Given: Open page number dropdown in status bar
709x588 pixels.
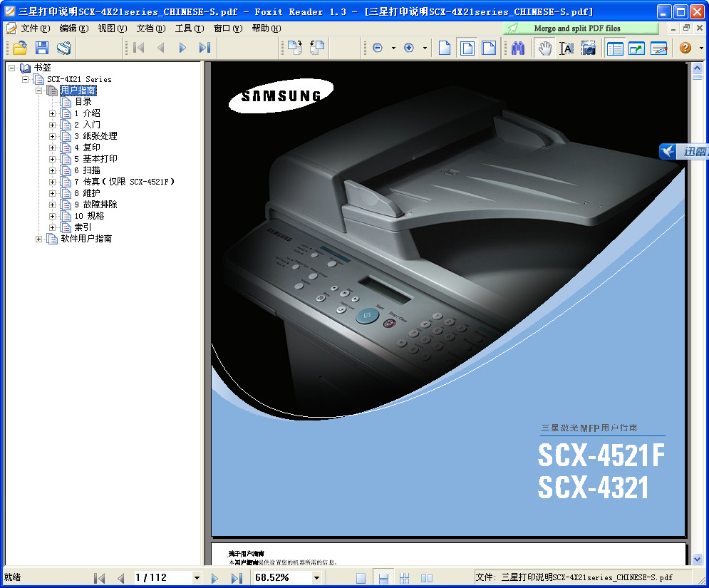Looking at the screenshot, I should pos(197,577).
